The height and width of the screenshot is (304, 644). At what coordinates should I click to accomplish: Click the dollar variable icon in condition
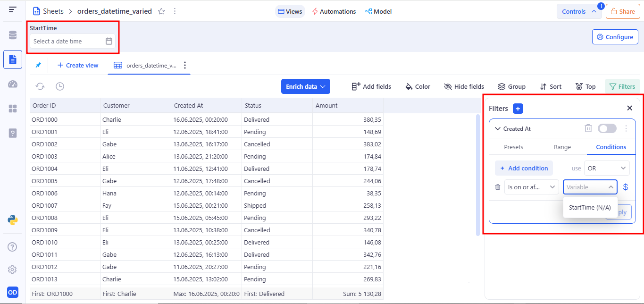[626, 187]
